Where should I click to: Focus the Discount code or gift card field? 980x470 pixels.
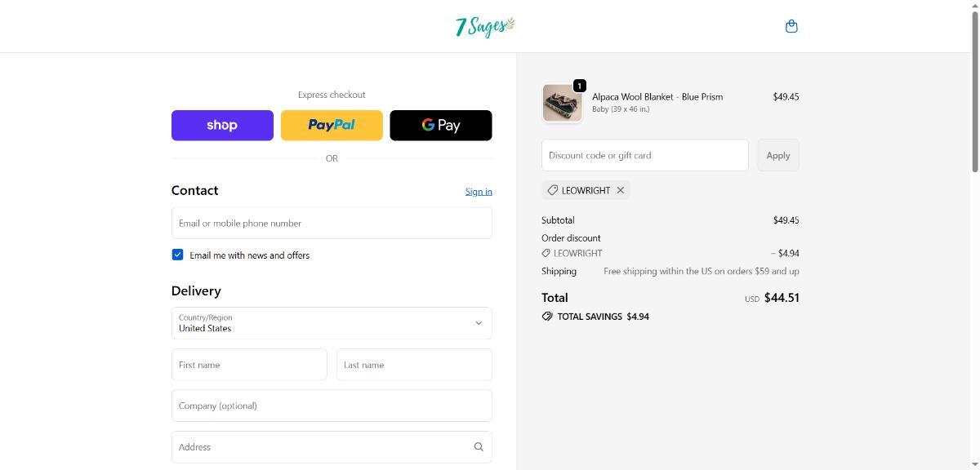(644, 155)
